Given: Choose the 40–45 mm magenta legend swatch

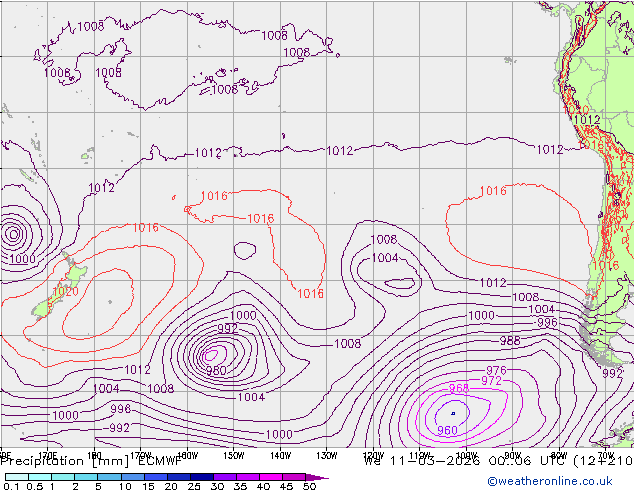Looking at the screenshot, I should click(271, 477).
